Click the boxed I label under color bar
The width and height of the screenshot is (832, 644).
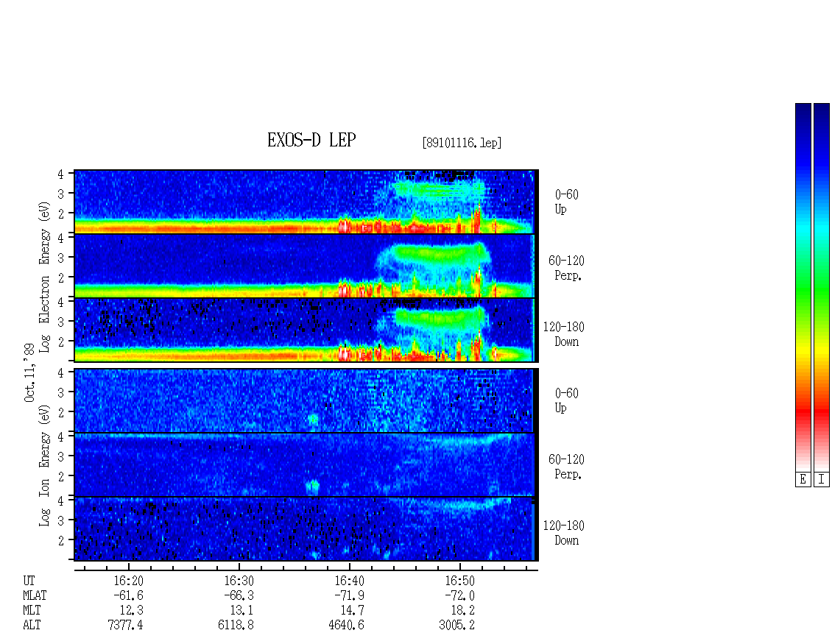click(822, 480)
